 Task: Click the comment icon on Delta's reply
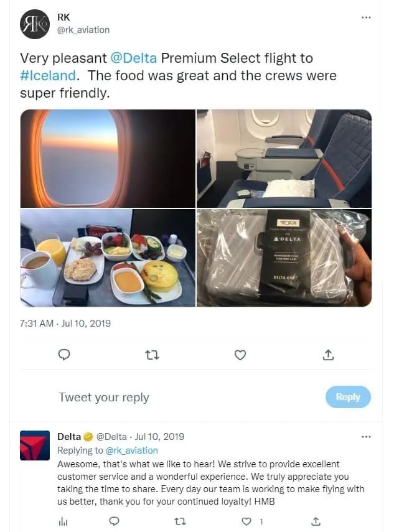(x=115, y=521)
